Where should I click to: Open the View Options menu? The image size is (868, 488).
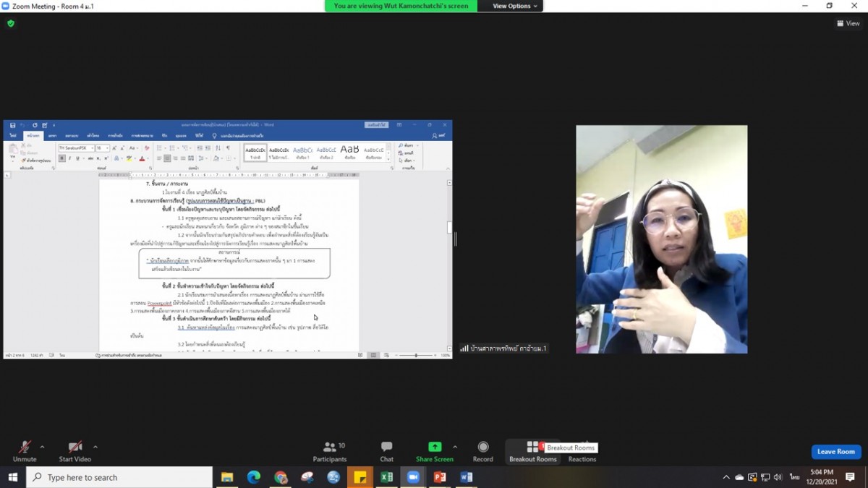(x=515, y=6)
